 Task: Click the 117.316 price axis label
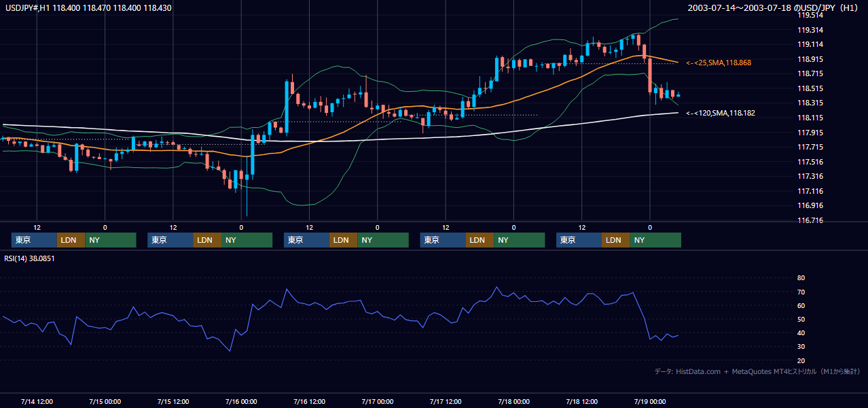tap(810, 176)
